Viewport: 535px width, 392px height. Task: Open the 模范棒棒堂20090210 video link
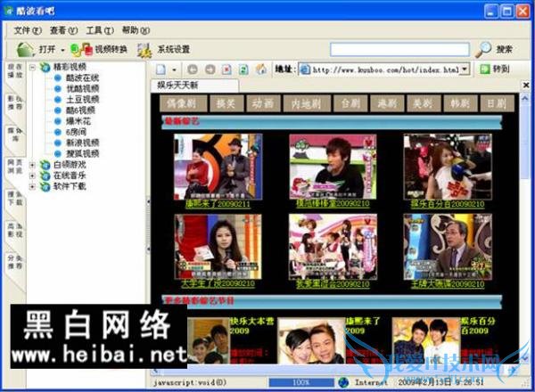click(x=333, y=204)
